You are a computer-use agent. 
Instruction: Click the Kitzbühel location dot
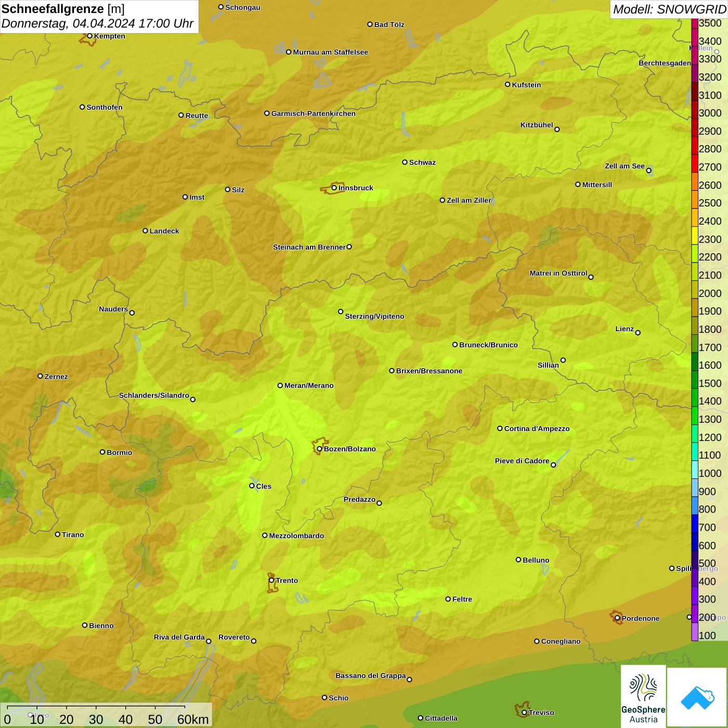[557, 129]
